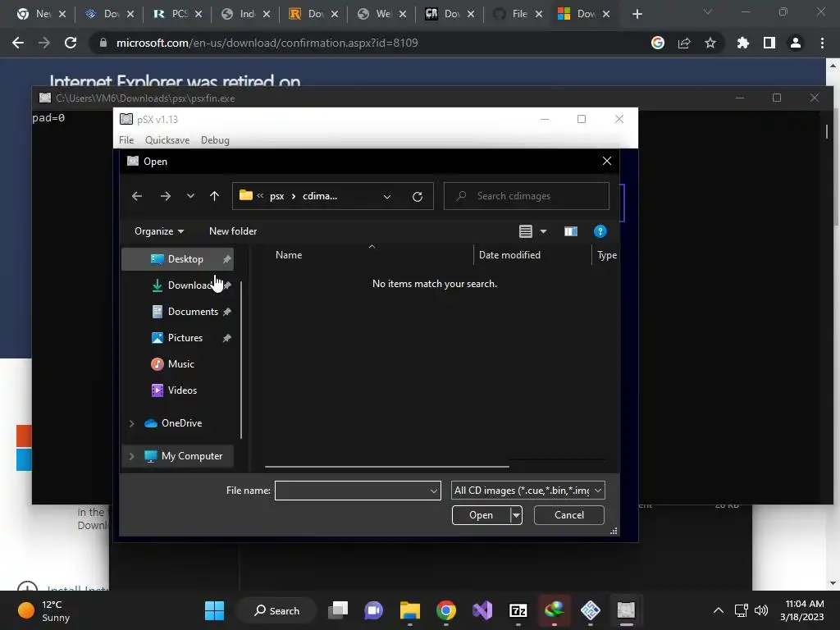Switch to the PCS Chrome tab
The height and width of the screenshot is (630, 840).
point(177,14)
